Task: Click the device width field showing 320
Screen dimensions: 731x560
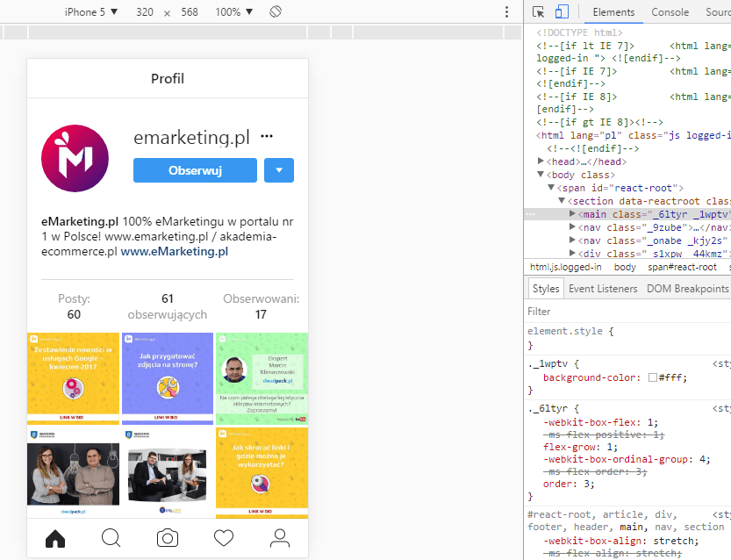Action: coord(145,12)
